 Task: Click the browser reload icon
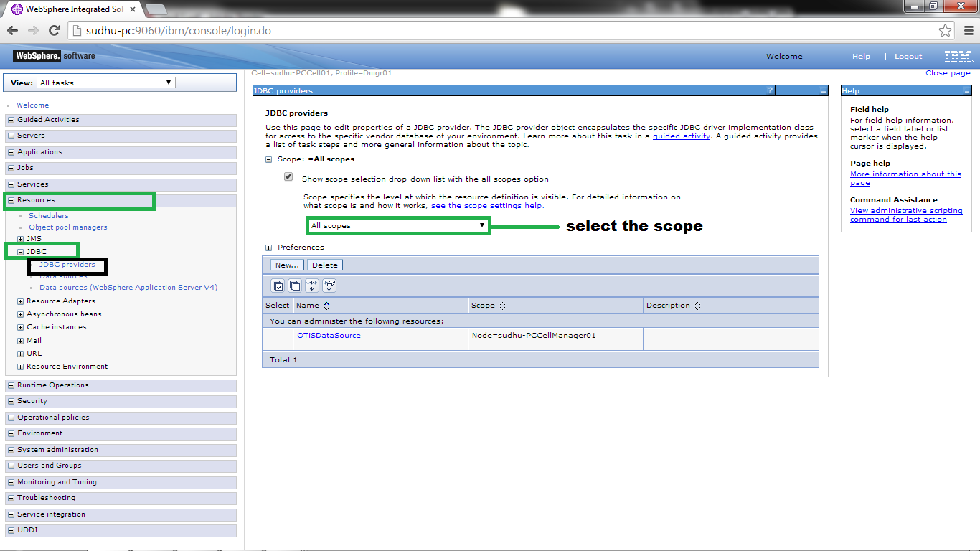(54, 30)
